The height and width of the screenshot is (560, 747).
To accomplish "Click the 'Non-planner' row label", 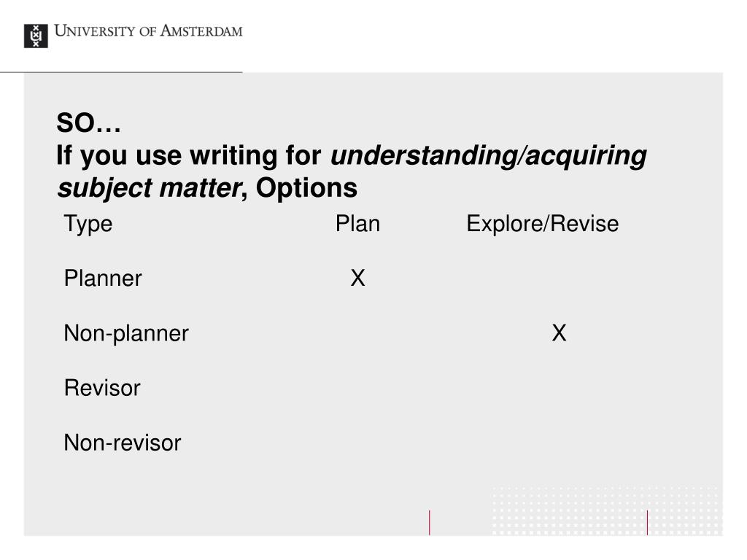I will (126, 333).
